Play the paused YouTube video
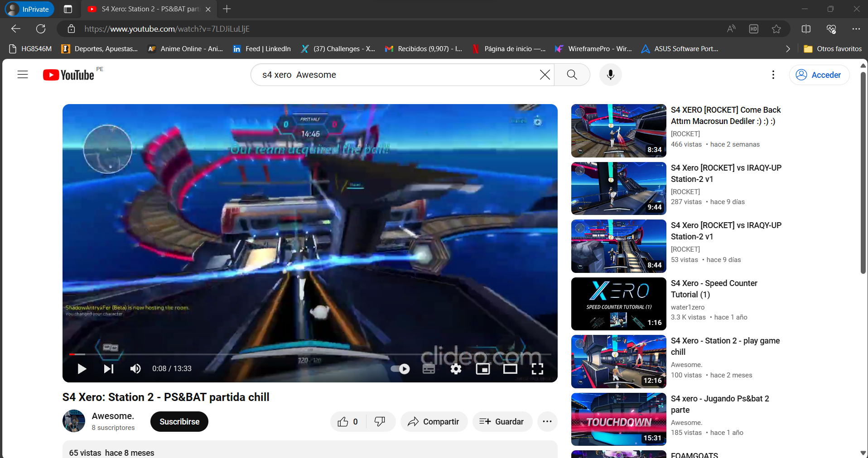 click(82, 369)
